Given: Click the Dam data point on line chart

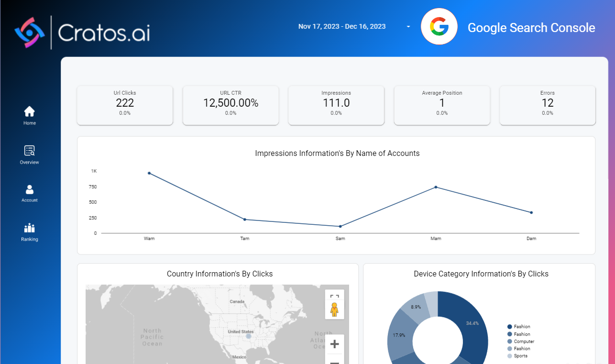Looking at the screenshot, I should (531, 212).
